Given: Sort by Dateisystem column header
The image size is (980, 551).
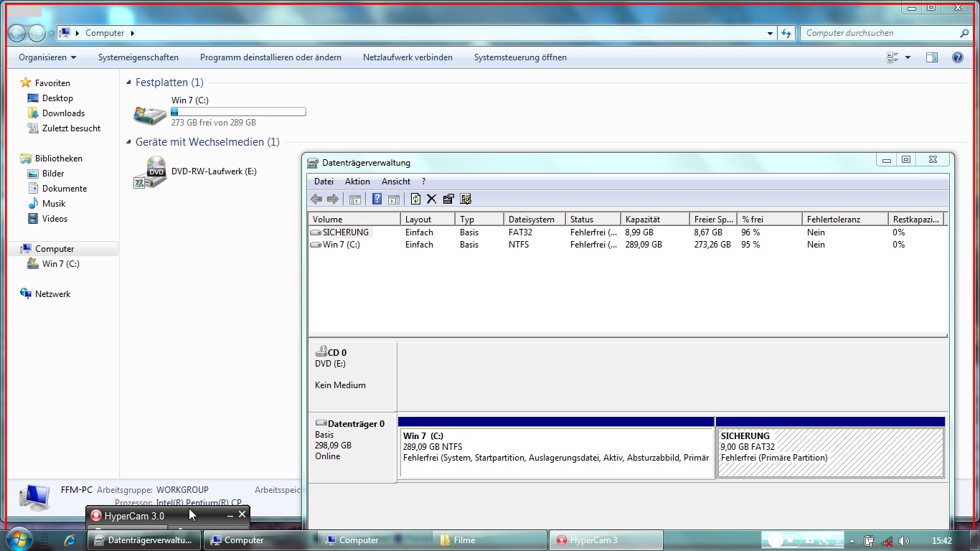Looking at the screenshot, I should (534, 220).
